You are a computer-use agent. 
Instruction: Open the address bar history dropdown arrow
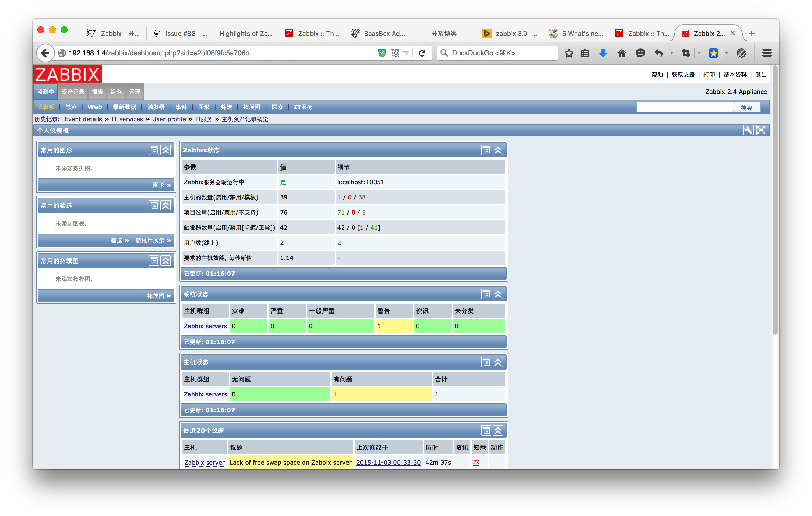406,53
